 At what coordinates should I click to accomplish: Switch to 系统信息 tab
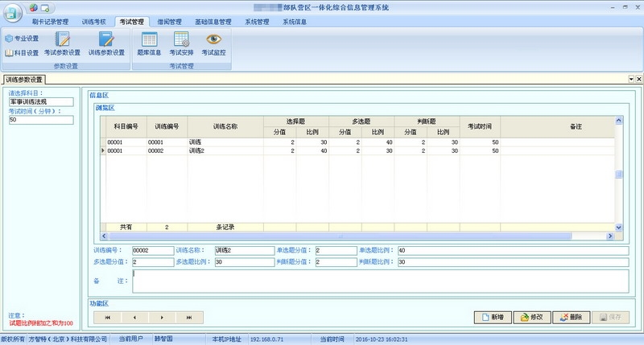295,22
